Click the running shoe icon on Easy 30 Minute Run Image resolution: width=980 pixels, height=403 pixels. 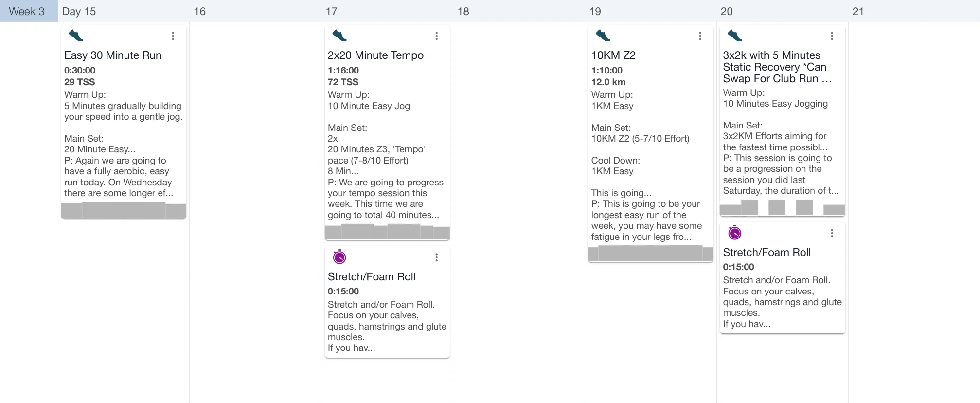(x=76, y=36)
